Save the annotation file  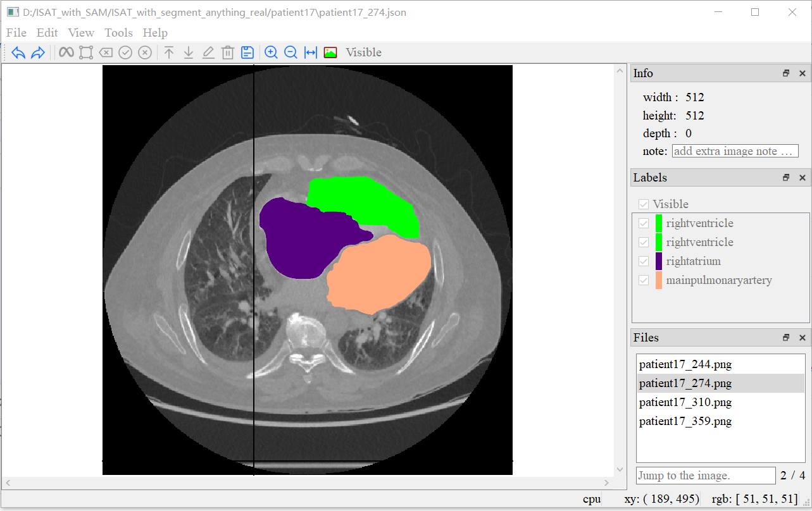247,52
